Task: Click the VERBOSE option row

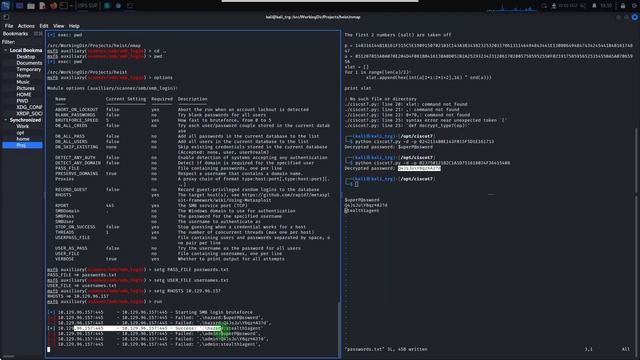Action: [170, 259]
